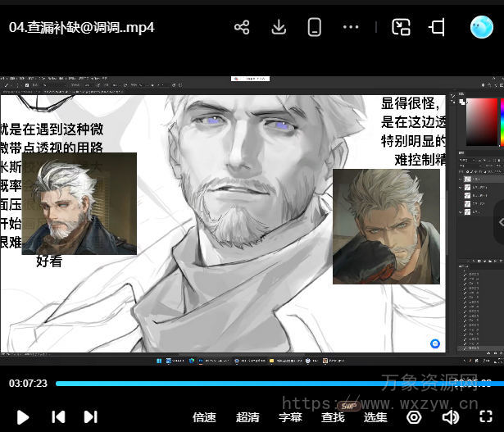The width and height of the screenshot is (504, 432).
Task: Open the hexagon settings icon beside volume
Action: [415, 417]
